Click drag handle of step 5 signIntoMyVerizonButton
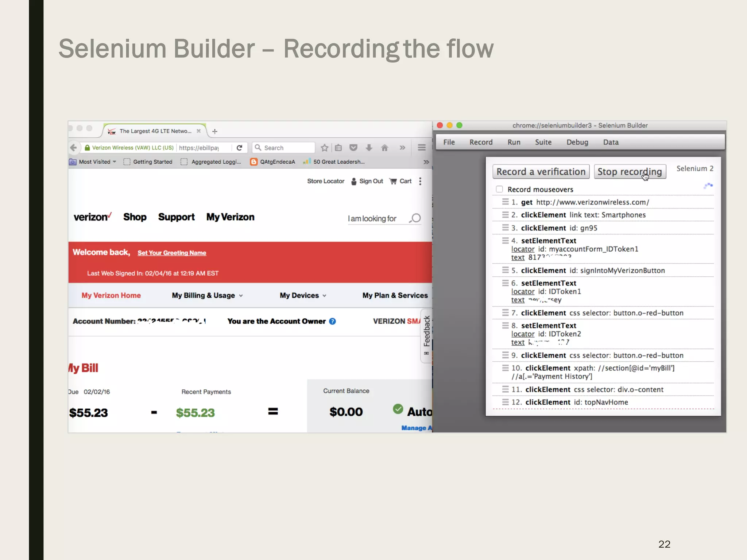 [505, 270]
